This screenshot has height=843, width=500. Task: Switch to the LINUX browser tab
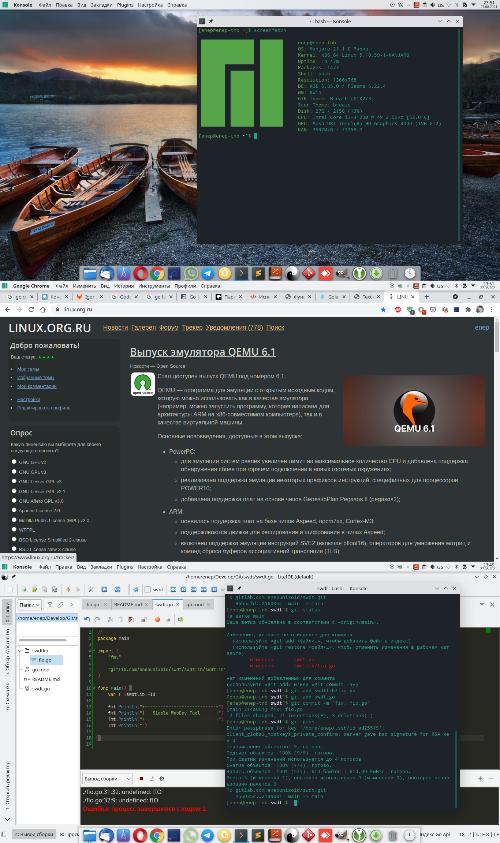[x=403, y=296]
